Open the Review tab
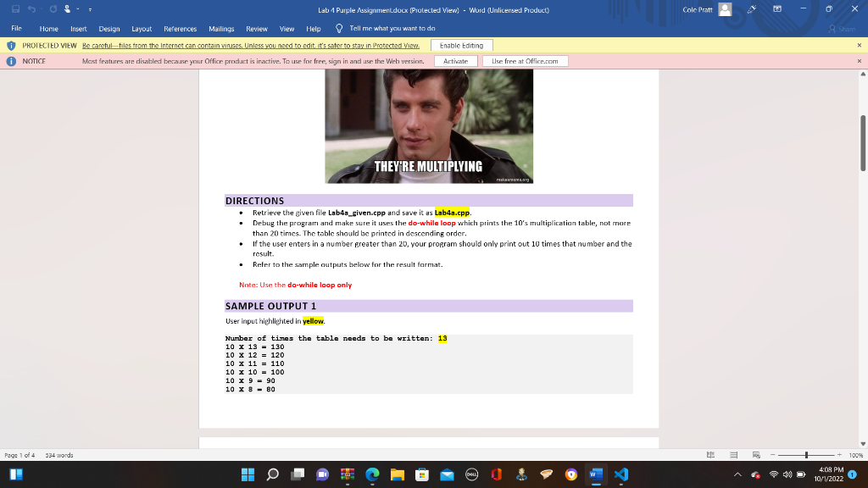This screenshot has width=868, height=488. (257, 28)
